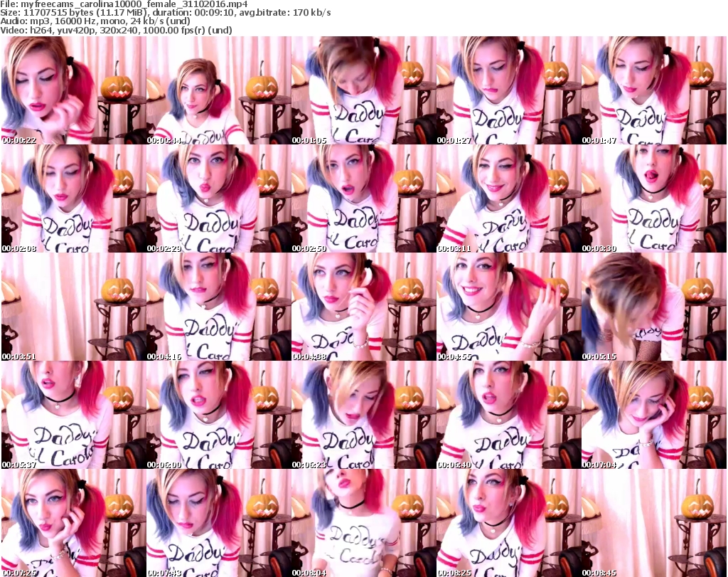Select the frame stamped 00:08:25
The width and height of the screenshot is (728, 577).
[508, 523]
